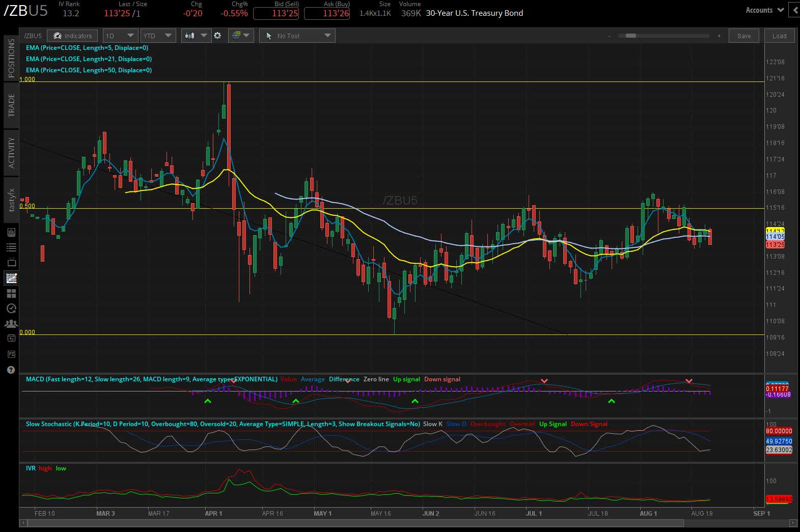Viewport: 800px width, 532px height.
Task: Open the No Tool drawing dropdown
Action: point(297,36)
